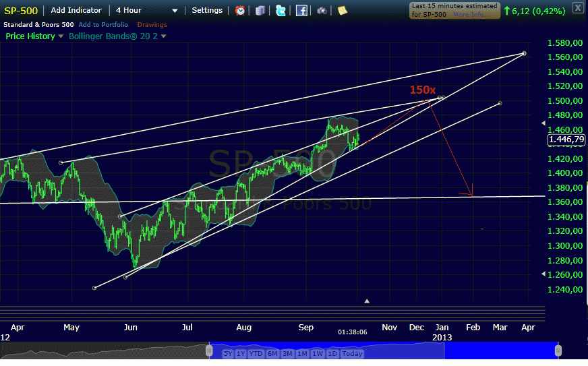This screenshot has height=366, width=588.
Task: Click the SP-500 ticker symbol
Action: [x=21, y=11]
